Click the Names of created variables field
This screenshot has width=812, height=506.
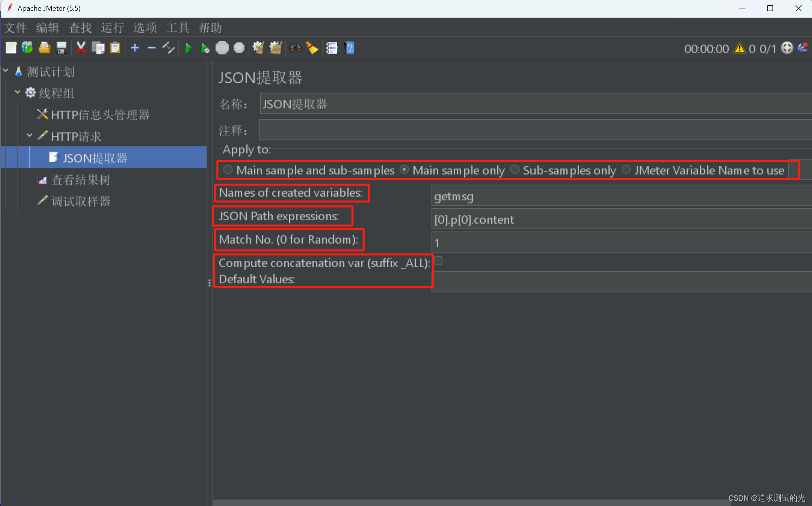pos(622,196)
